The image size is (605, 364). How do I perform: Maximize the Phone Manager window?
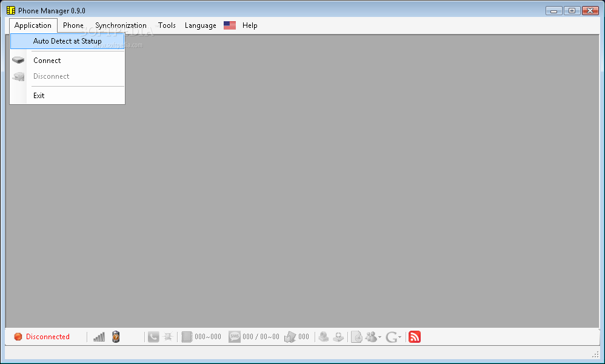[x=572, y=11]
